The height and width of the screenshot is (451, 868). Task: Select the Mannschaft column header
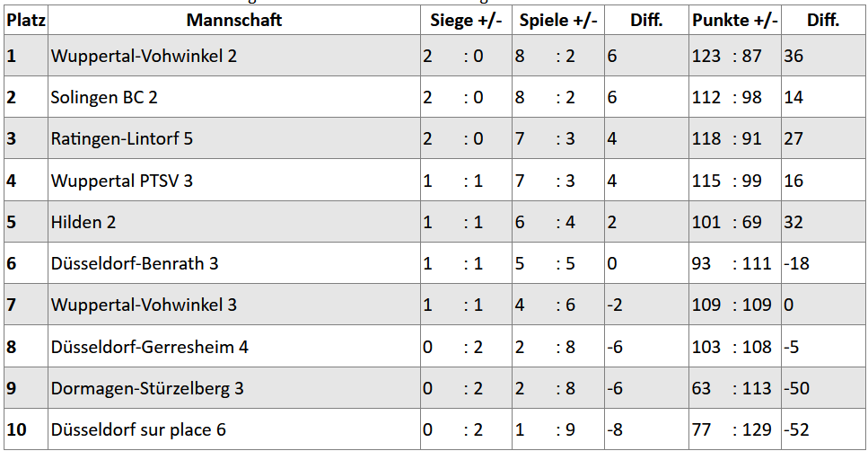(234, 21)
